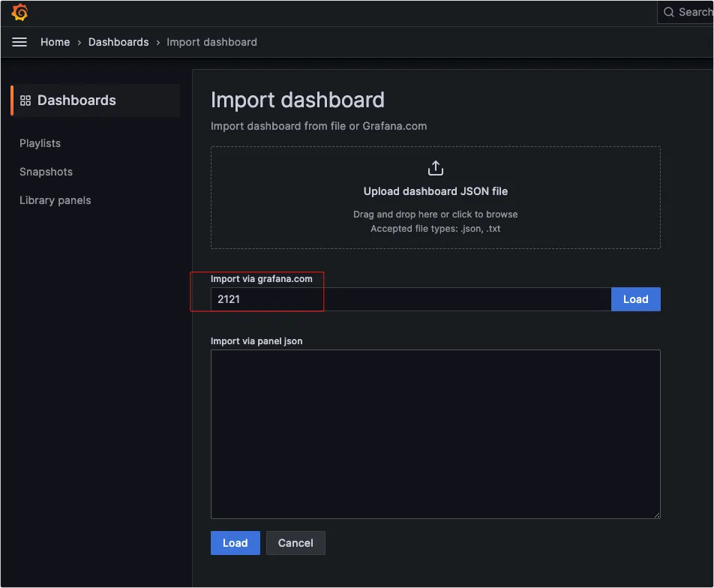Open Dashboards breadcrumb link

click(x=118, y=42)
